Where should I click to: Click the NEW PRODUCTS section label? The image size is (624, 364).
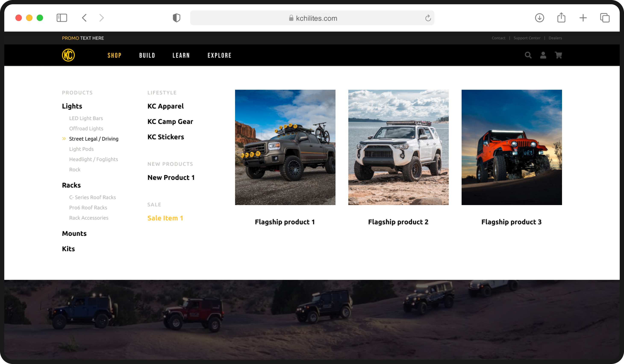[170, 164]
